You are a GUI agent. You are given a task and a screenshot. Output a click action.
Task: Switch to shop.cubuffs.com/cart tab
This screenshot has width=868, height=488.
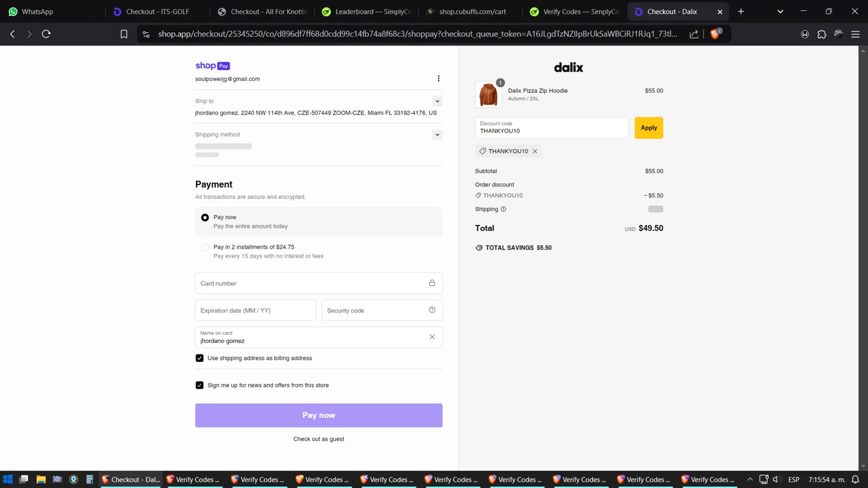[471, 12]
